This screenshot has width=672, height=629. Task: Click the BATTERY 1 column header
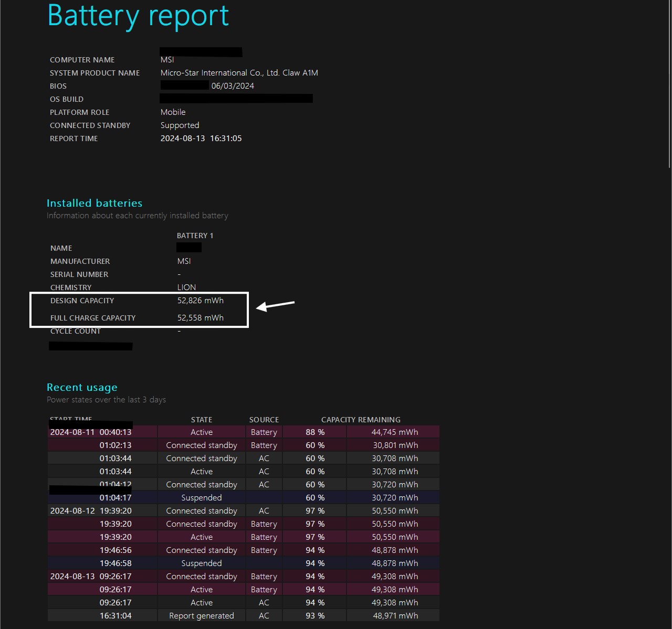point(195,236)
